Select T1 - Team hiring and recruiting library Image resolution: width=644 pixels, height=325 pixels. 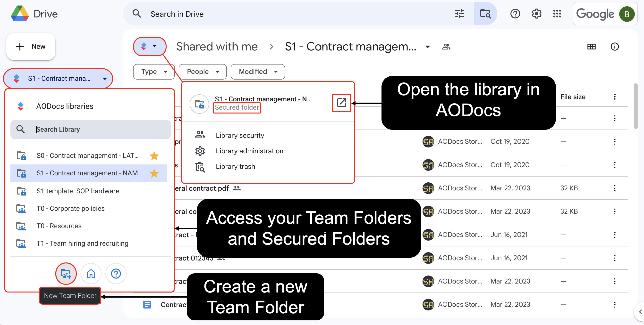point(89,244)
